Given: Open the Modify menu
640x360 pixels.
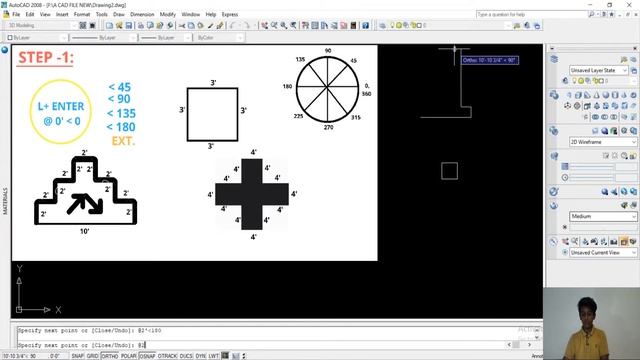Looking at the screenshot, I should pos(167,14).
